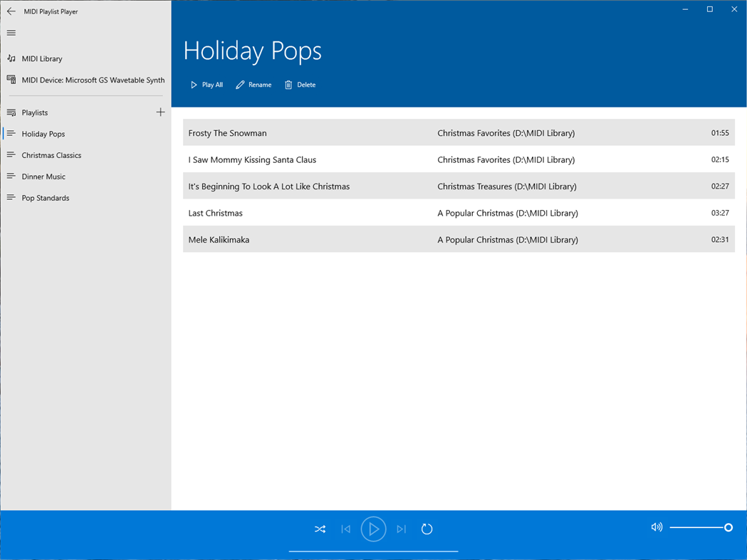Viewport: 747px width, 560px height.
Task: Click the repeat icon in playback bar
Action: click(x=427, y=529)
